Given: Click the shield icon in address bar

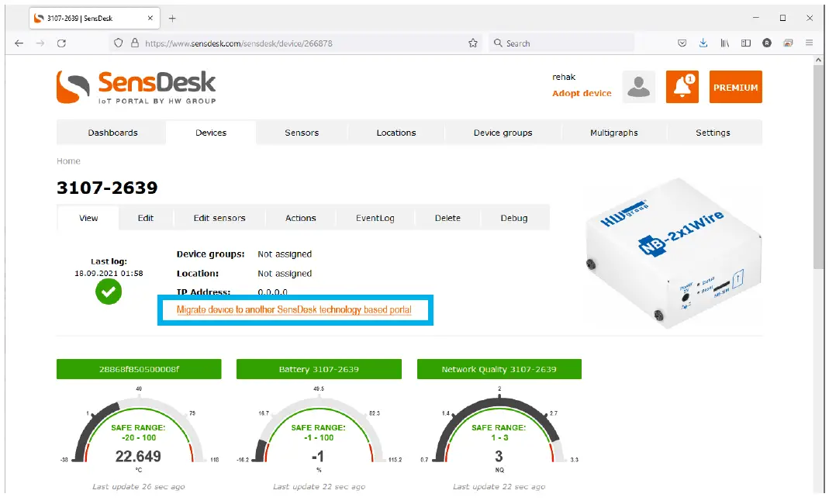Looking at the screenshot, I should [x=119, y=43].
